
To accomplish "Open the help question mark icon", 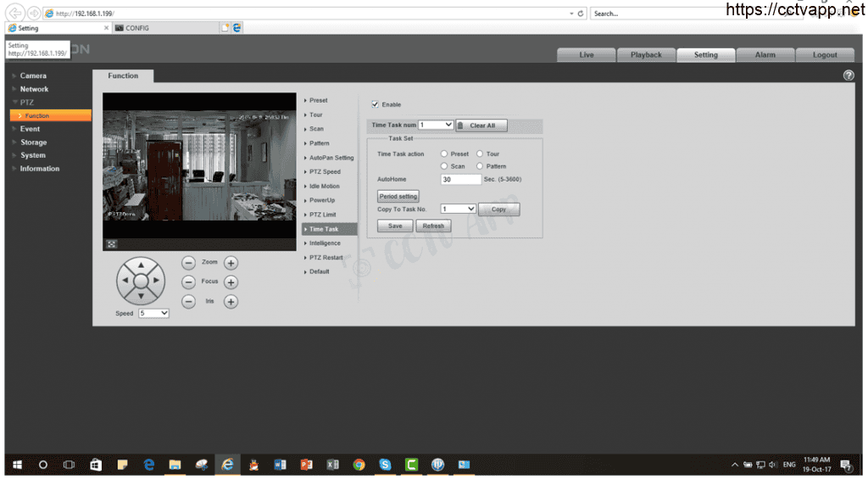I will 849,75.
